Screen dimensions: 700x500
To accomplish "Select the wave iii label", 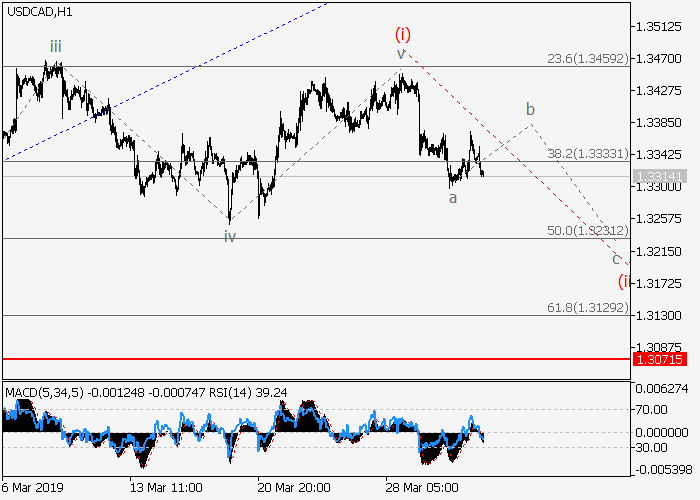I will [x=56, y=45].
